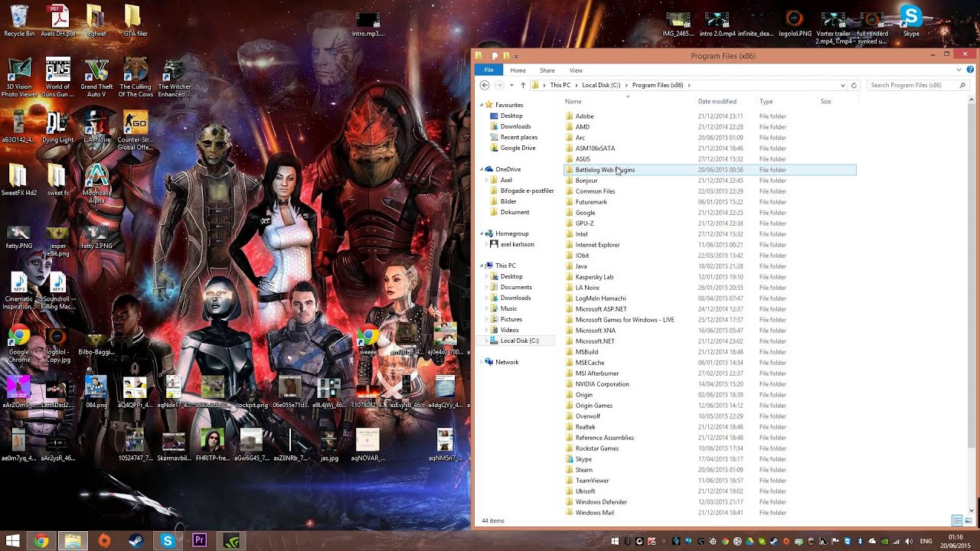Expand the ribbon with the chevron
Image resolution: width=980 pixels, height=551 pixels.
click(959, 70)
